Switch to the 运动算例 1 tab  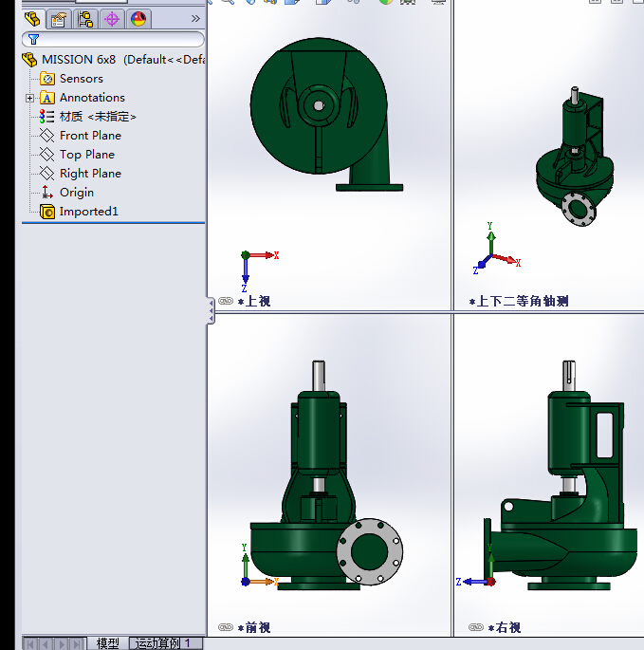[165, 643]
